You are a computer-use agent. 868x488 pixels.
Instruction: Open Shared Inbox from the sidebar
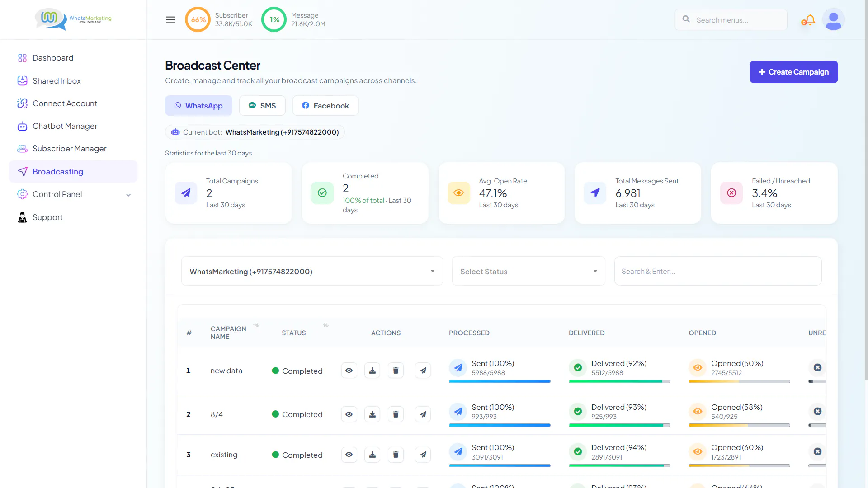click(x=73, y=81)
